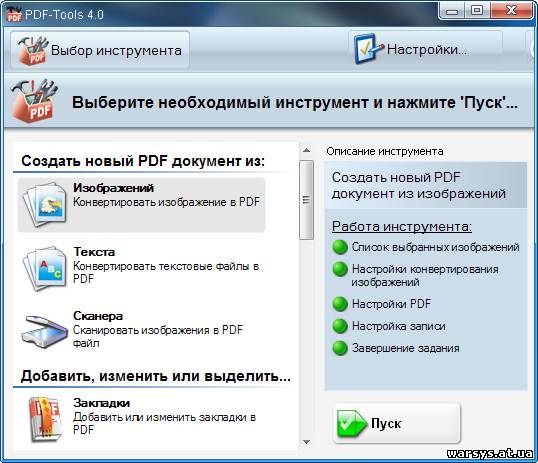Click the tool list scrollbar thumb
Image resolution: width=538 pixels, height=463 pixels.
pos(306,200)
